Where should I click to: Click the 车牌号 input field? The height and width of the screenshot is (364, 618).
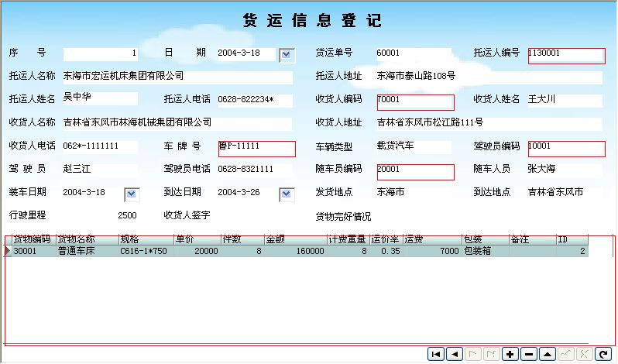point(257,148)
